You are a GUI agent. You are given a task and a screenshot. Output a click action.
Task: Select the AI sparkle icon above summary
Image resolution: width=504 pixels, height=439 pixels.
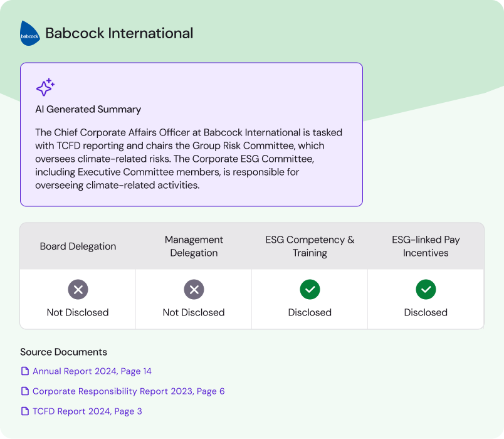45,88
